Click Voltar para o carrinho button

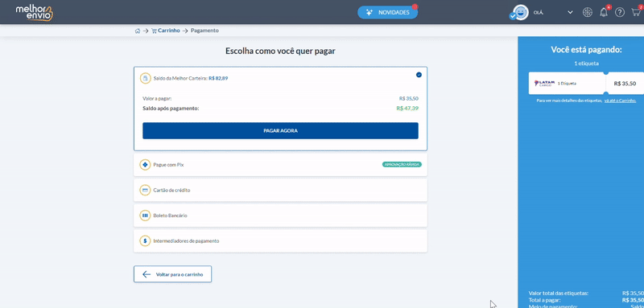click(172, 274)
